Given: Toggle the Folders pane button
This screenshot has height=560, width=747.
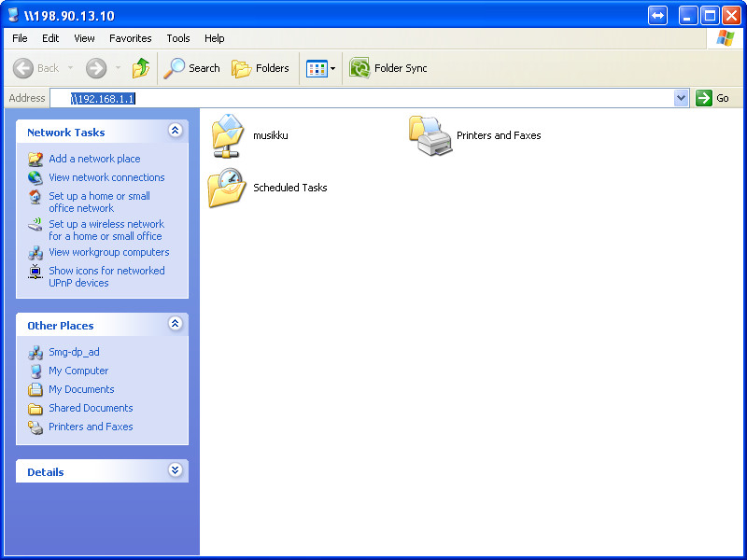Looking at the screenshot, I should [261, 68].
